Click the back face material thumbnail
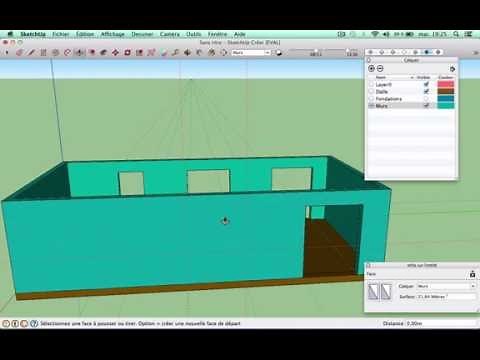 coord(386,291)
